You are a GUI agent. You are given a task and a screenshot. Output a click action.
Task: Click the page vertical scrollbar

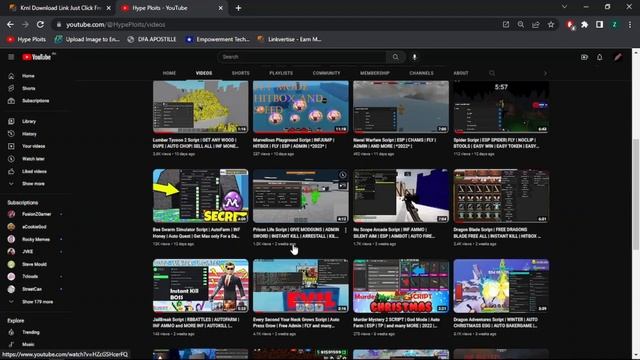(636, 194)
